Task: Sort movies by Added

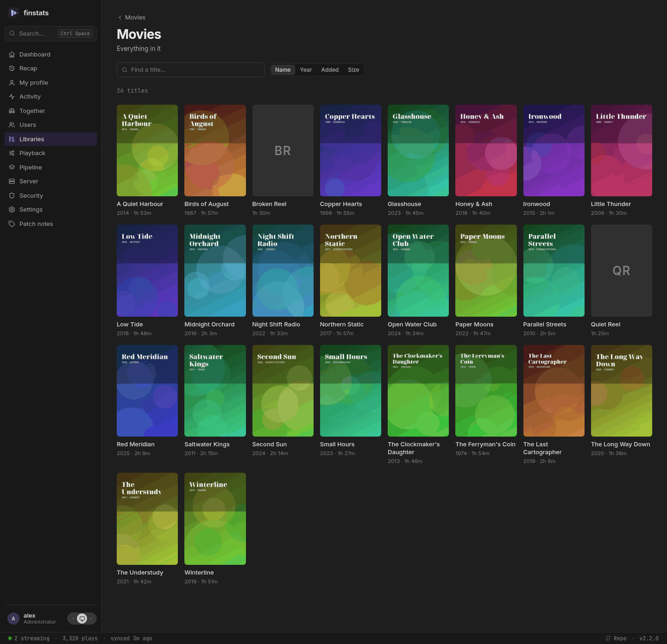Action: pyautogui.click(x=330, y=70)
